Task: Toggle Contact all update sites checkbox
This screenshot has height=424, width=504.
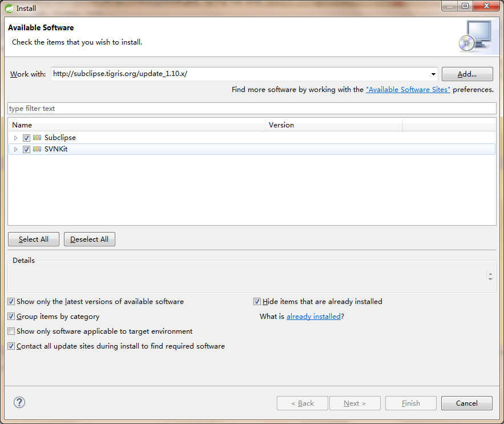Action: coord(11,346)
